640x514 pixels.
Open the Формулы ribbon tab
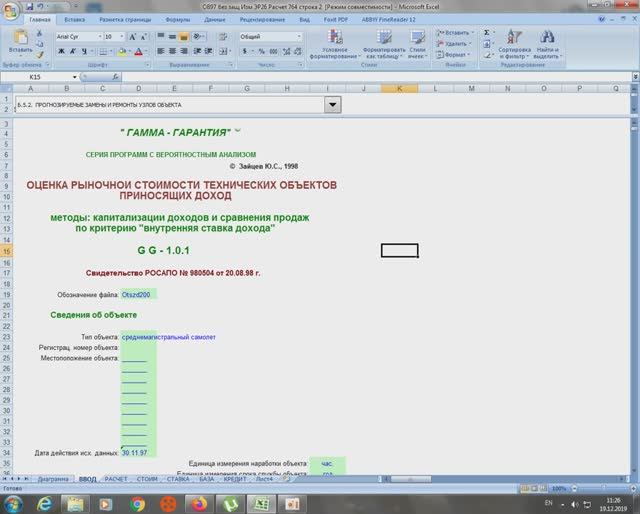(x=178, y=20)
